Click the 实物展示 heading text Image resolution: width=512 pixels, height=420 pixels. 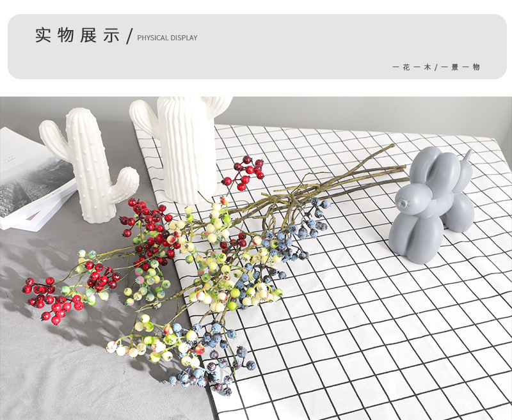(77, 35)
